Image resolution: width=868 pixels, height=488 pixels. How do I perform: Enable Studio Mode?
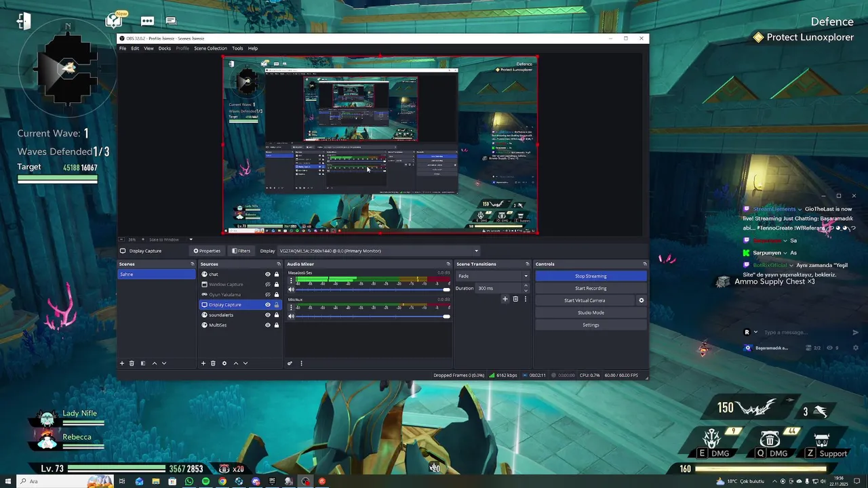tap(591, 312)
